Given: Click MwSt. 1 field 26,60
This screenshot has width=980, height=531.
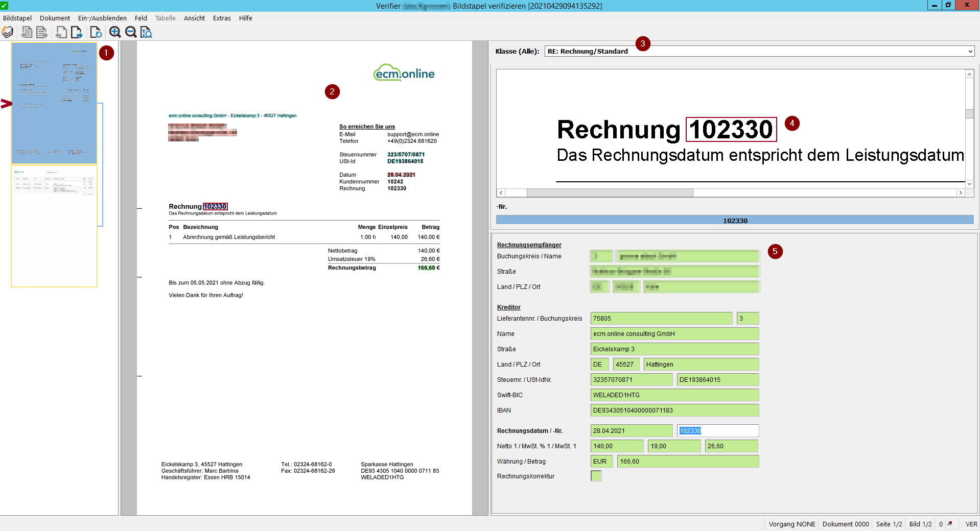Looking at the screenshot, I should click(732, 446).
